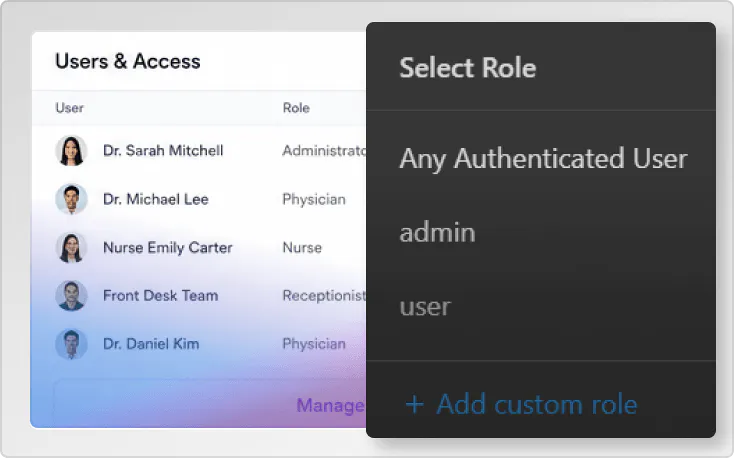Click Dr. Daniel Kim's avatar
Viewport: 734px width, 458px height.
(71, 344)
